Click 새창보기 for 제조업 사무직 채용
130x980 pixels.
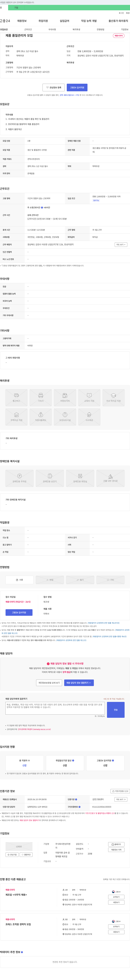(x=116, y=902)
